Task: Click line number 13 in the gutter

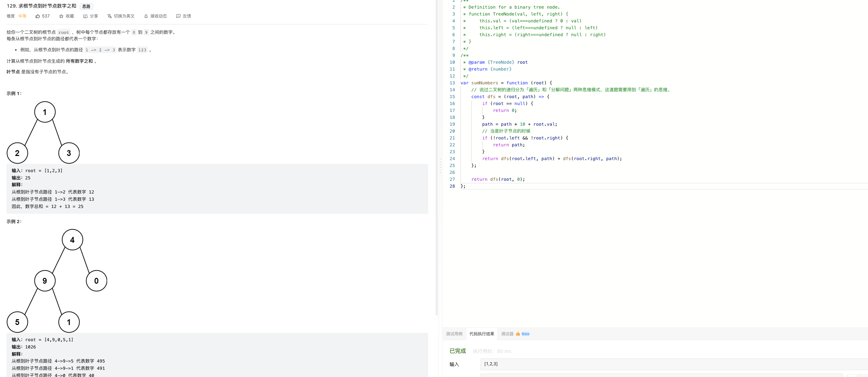Action: (452, 83)
